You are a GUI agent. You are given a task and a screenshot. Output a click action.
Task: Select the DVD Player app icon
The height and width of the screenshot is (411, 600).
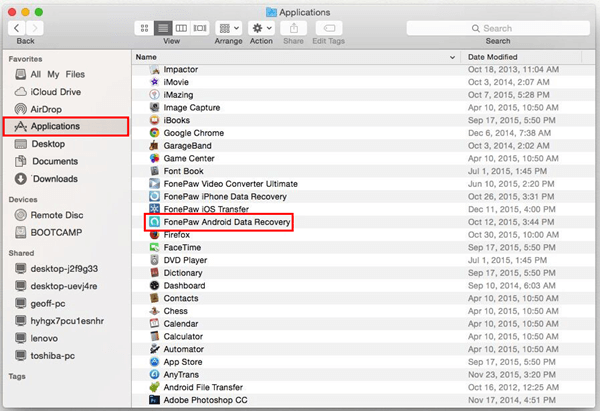[x=154, y=260]
